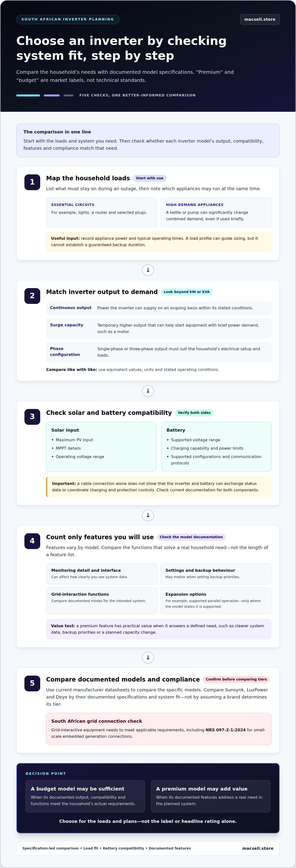Select the Essential Circuits card
The width and height of the screenshot is (296, 868).
click(101, 212)
